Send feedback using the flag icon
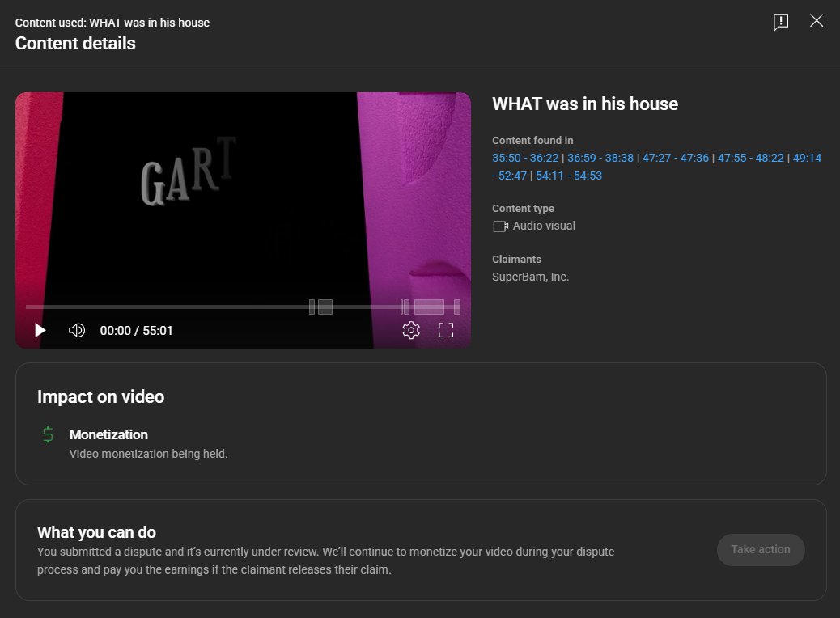Viewport: 840px width, 618px height. click(x=781, y=22)
